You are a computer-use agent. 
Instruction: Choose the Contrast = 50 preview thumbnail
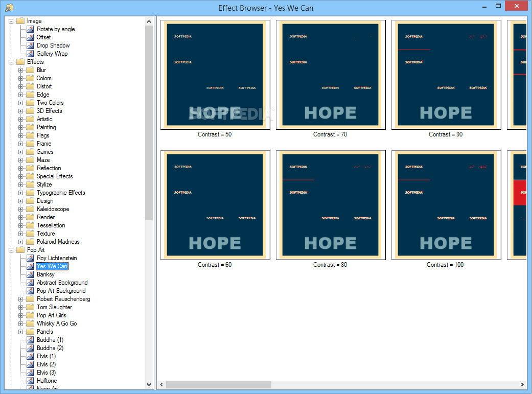pos(215,75)
